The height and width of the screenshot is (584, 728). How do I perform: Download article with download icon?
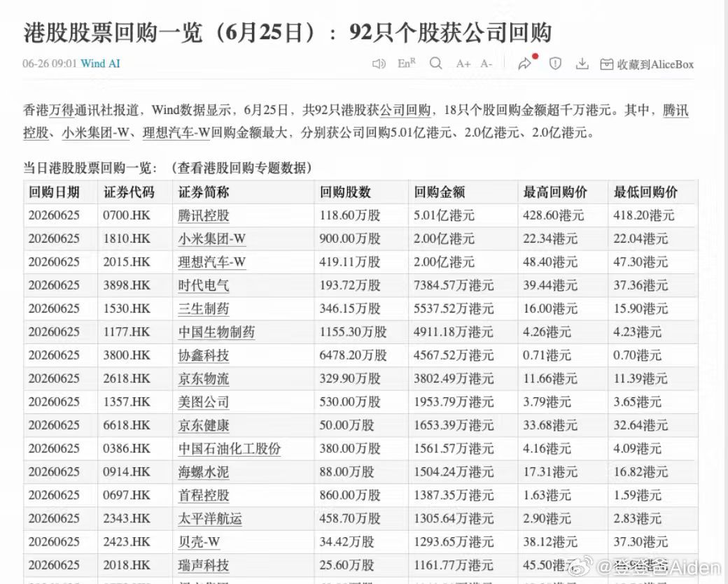pos(582,64)
